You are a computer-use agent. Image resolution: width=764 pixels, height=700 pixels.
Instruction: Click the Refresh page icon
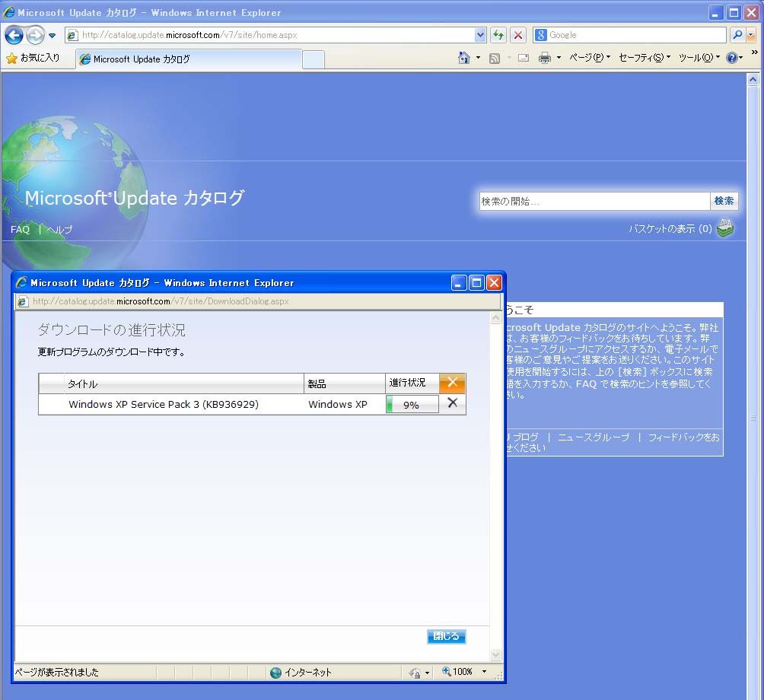pyautogui.click(x=498, y=35)
